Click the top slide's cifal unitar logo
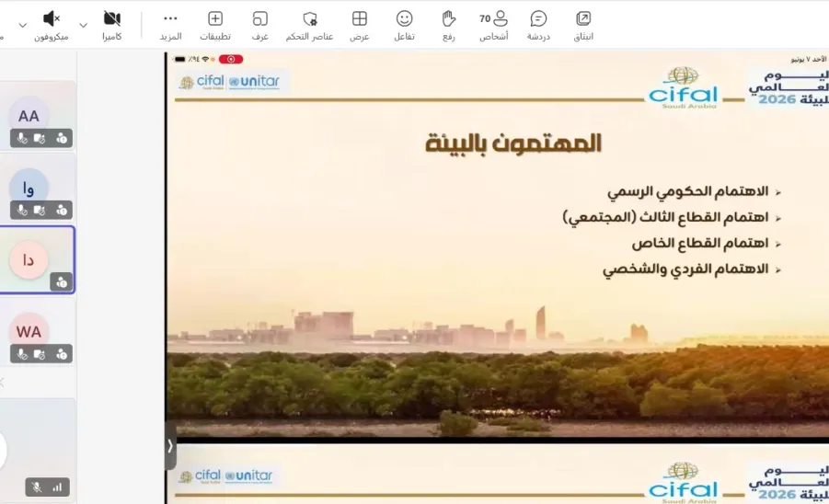The height and width of the screenshot is (504, 829). click(230, 82)
